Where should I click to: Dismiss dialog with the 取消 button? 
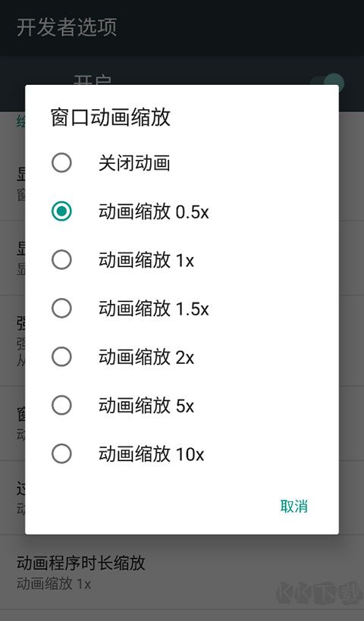[x=294, y=507]
